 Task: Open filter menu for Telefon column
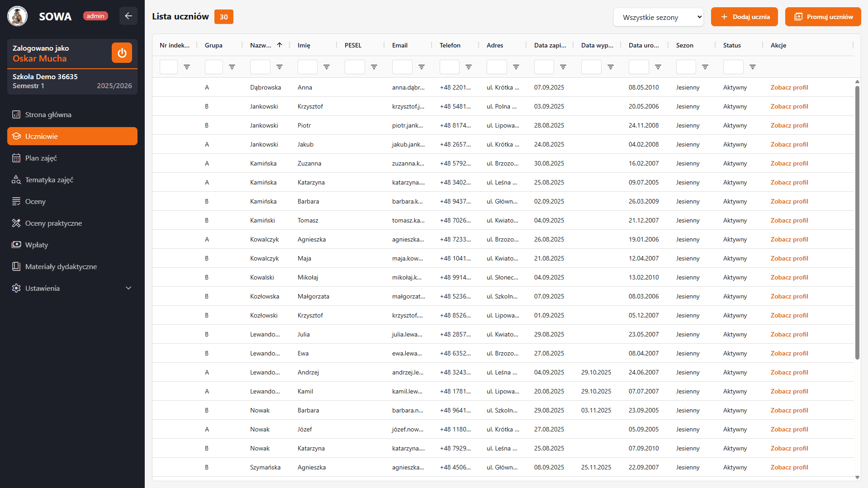tap(469, 67)
